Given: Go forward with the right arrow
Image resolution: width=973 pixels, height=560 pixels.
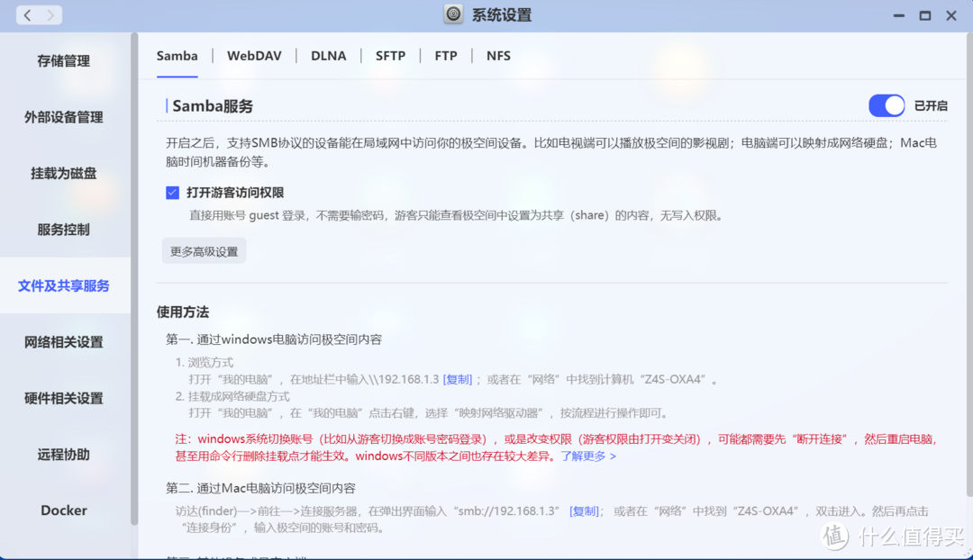Looking at the screenshot, I should (x=50, y=15).
